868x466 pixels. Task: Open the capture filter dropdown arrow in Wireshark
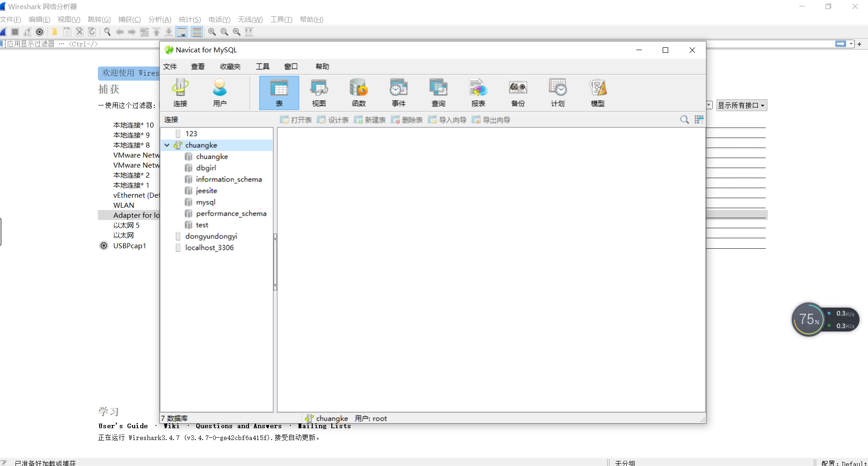pyautogui.click(x=709, y=105)
